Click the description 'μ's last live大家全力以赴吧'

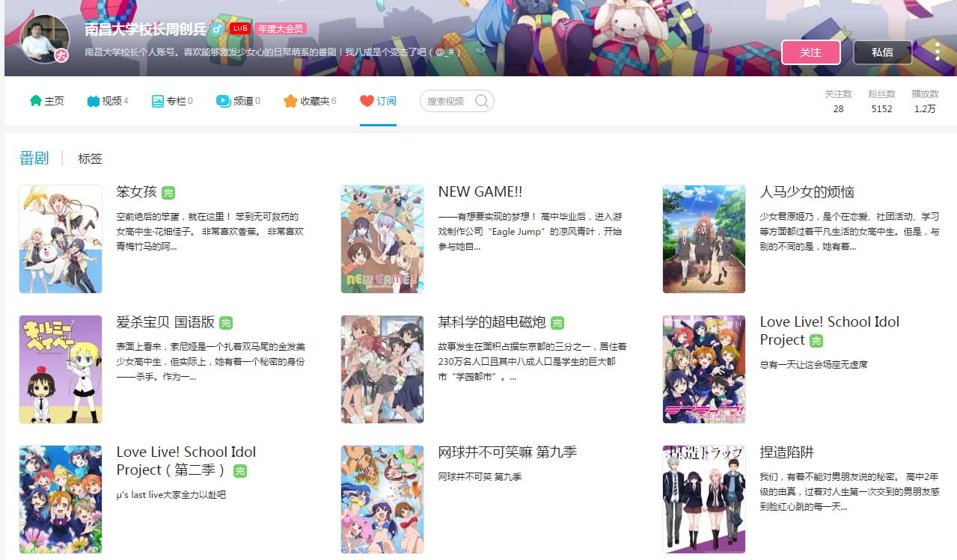click(171, 495)
